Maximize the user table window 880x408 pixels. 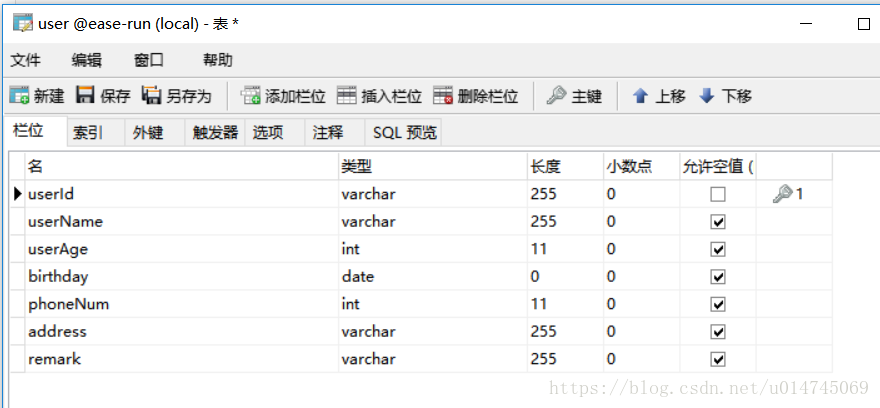864,24
